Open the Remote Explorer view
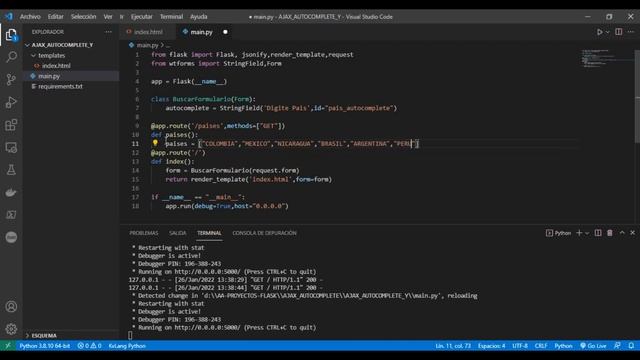 (11, 147)
